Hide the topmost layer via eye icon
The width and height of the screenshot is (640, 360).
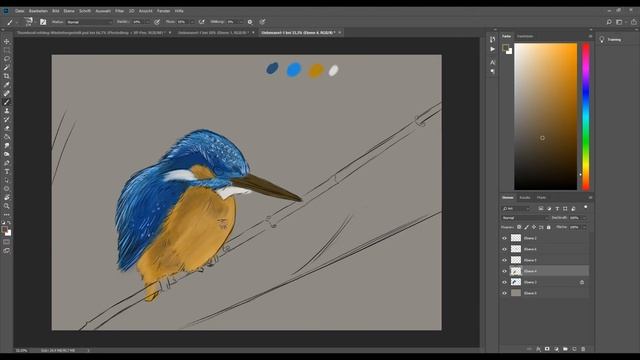[x=504, y=238]
